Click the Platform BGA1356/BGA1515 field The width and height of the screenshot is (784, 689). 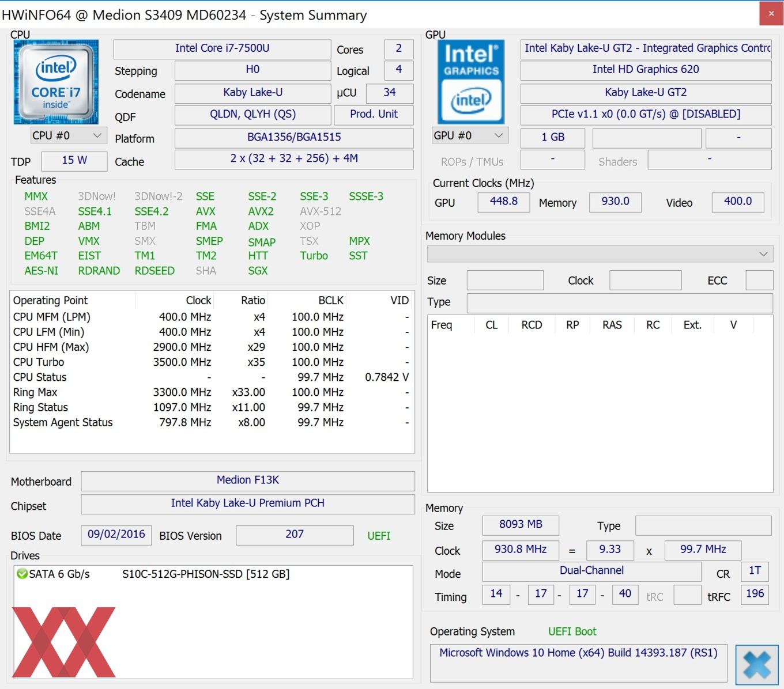[294, 138]
